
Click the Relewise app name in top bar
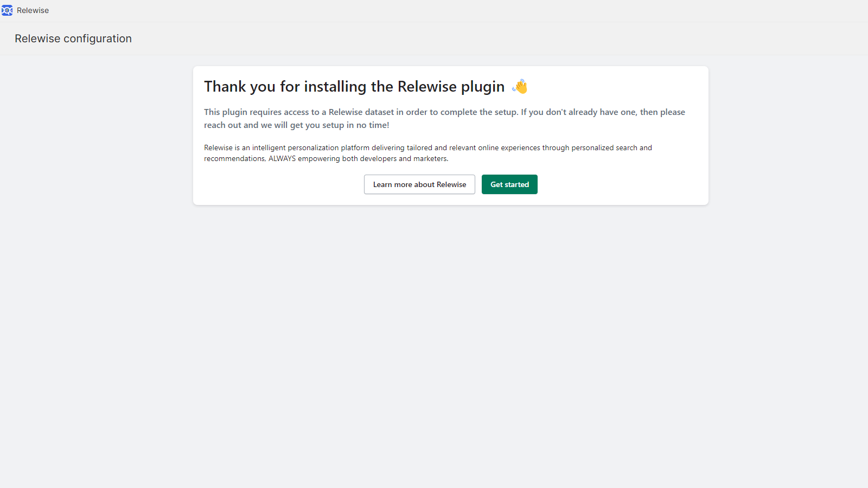pyautogui.click(x=33, y=10)
